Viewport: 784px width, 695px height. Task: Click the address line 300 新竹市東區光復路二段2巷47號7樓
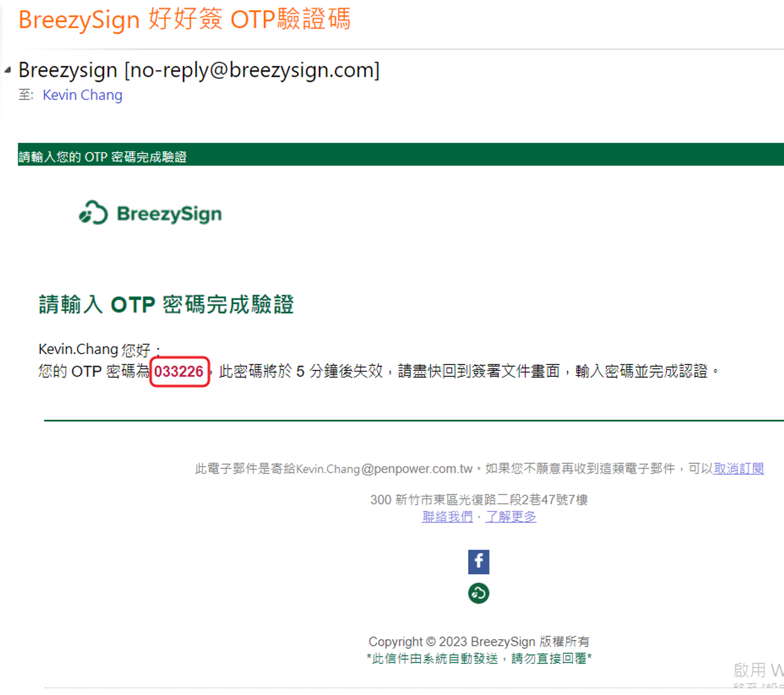(479, 500)
